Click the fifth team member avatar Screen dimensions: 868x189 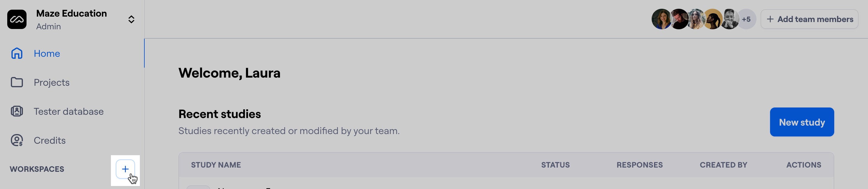[x=729, y=19]
